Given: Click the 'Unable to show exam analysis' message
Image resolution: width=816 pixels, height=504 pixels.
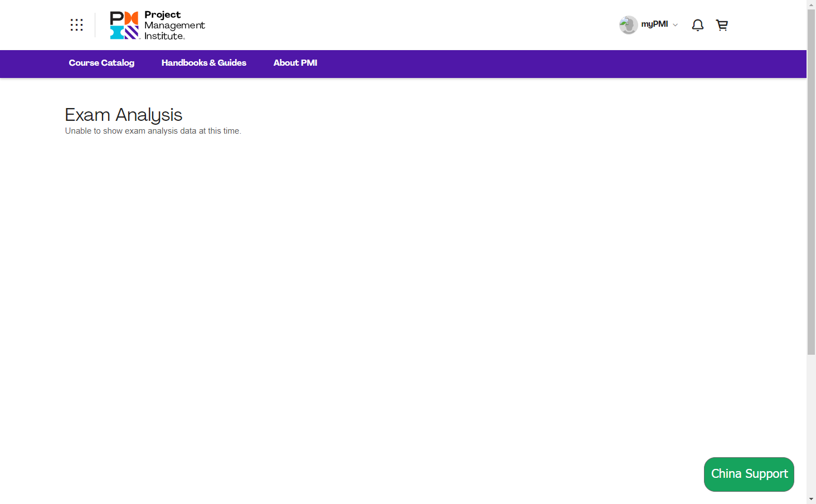Looking at the screenshot, I should [x=153, y=131].
